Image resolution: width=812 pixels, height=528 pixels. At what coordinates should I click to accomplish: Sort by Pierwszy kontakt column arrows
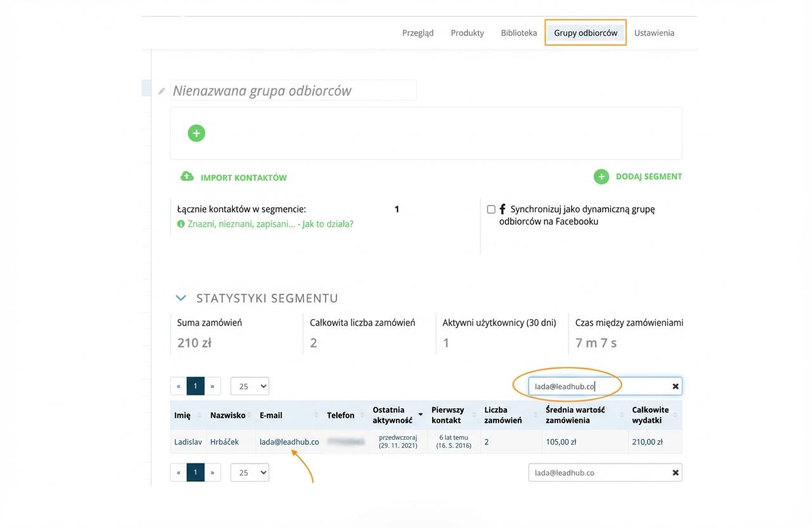coord(473,415)
